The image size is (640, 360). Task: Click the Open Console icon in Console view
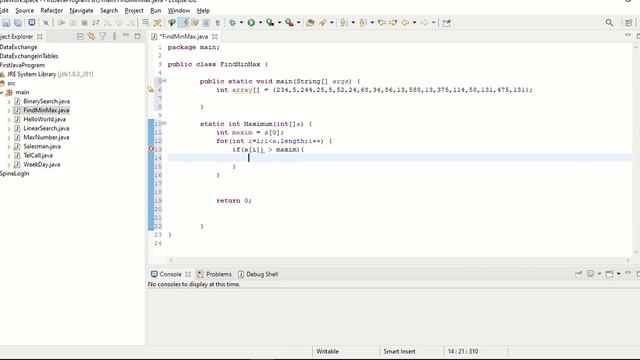click(x=609, y=274)
